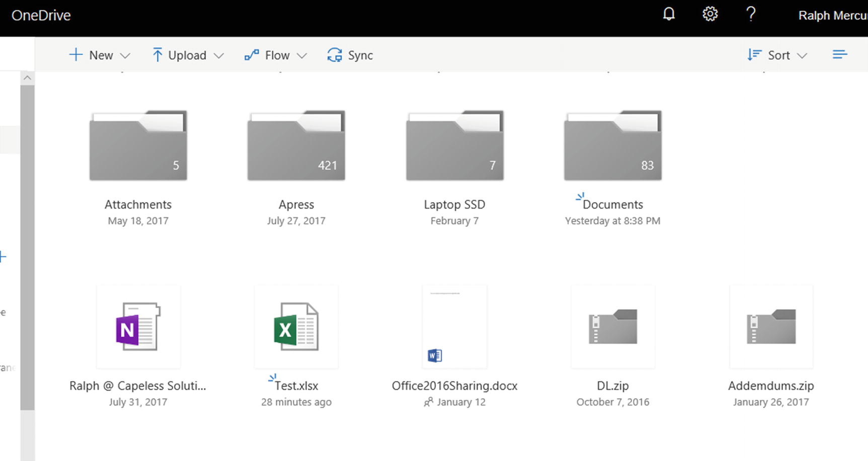868x461 pixels.
Task: Click the Laptop SSD folder name
Action: [454, 205]
